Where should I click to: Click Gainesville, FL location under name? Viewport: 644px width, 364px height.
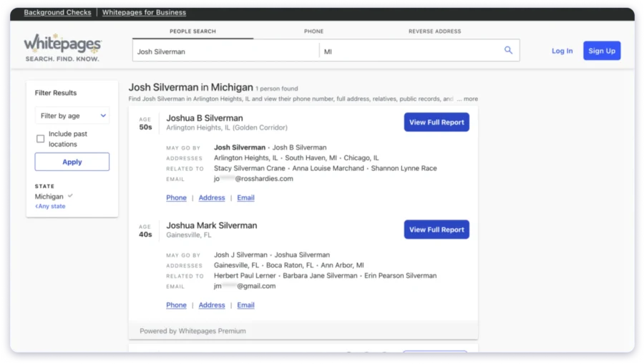[188, 235]
